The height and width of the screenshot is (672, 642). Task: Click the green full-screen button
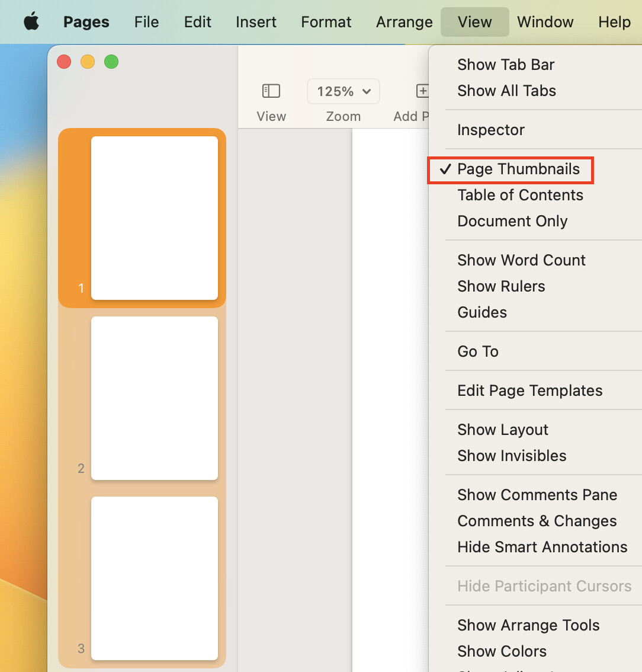[x=111, y=62]
